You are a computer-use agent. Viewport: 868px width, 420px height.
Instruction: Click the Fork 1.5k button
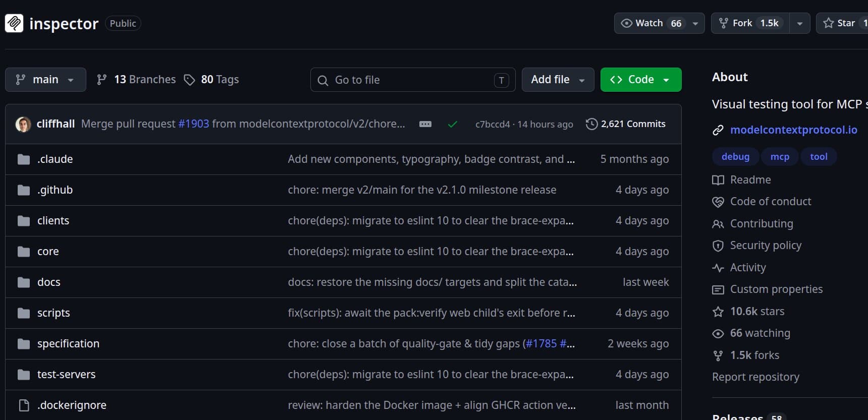(750, 23)
